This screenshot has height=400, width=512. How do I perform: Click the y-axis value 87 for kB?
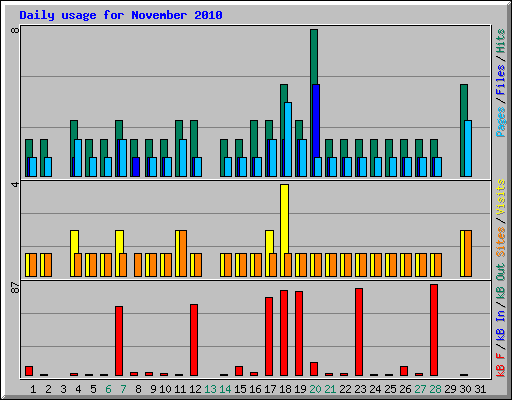click(x=15, y=288)
